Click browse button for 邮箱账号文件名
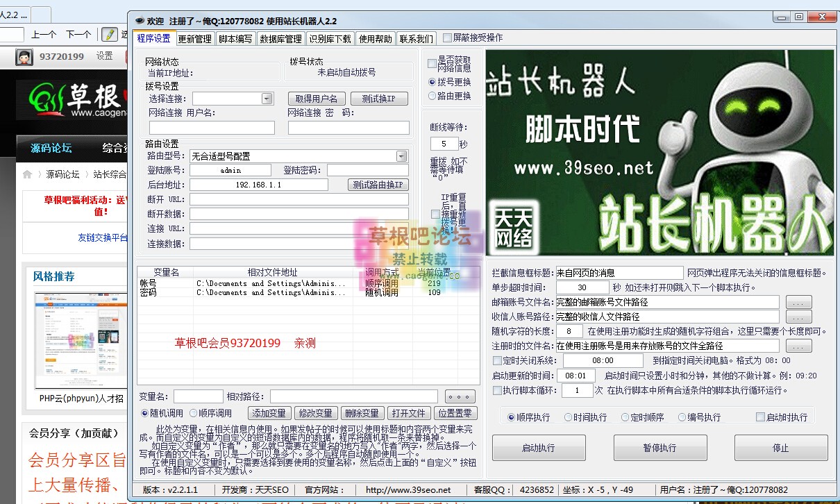The image size is (840, 504). (798, 303)
